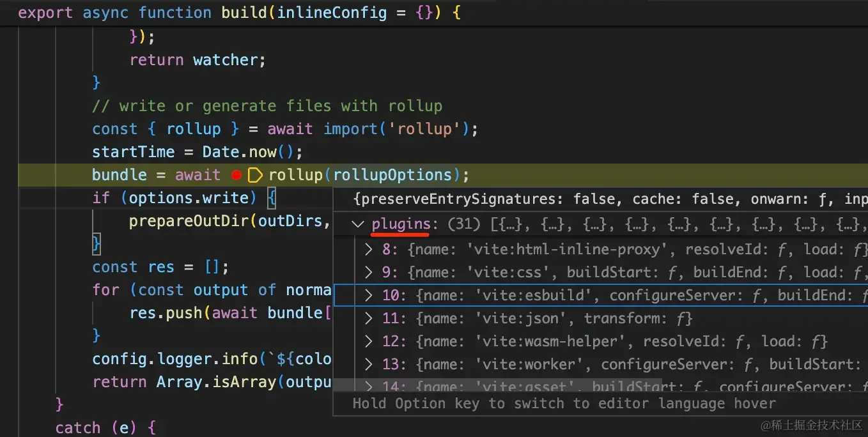
Task: Click inlineConfig parameter in function header
Action: pyautogui.click(x=332, y=13)
